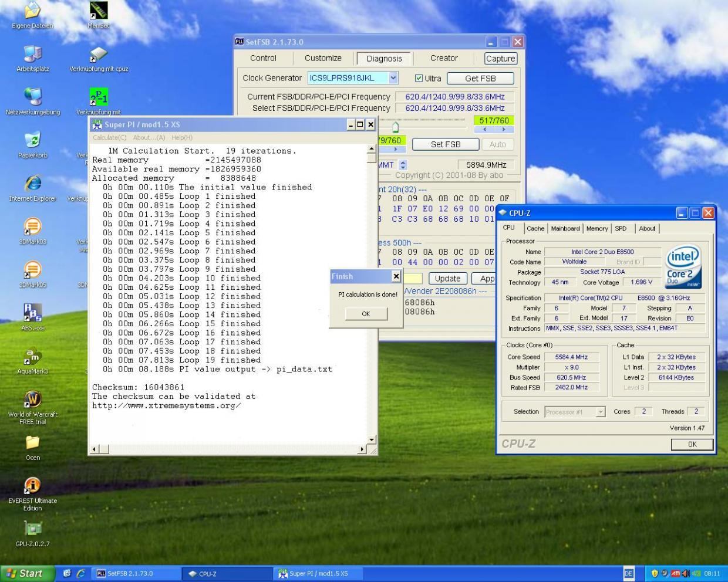Image resolution: width=728 pixels, height=582 pixels.
Task: Launch the GPU-Z desktop icon
Action: (x=32, y=529)
